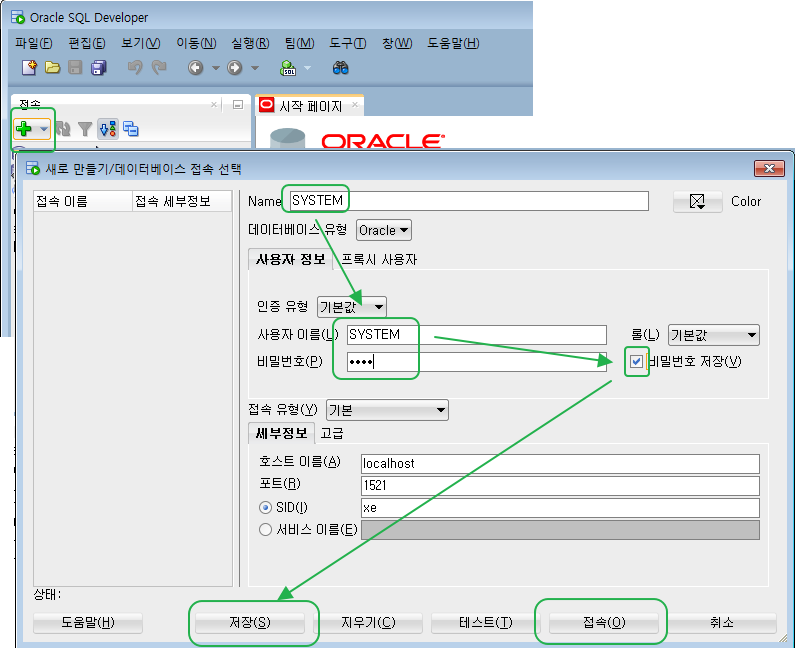Click the Redo arrow toolbar icon

click(159, 68)
